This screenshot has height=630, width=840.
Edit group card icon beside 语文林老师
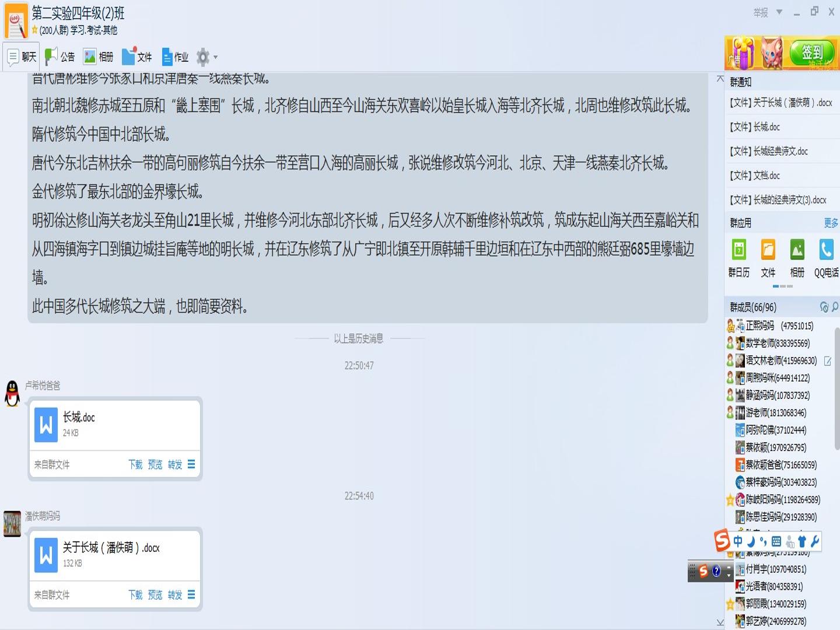pyautogui.click(x=827, y=361)
